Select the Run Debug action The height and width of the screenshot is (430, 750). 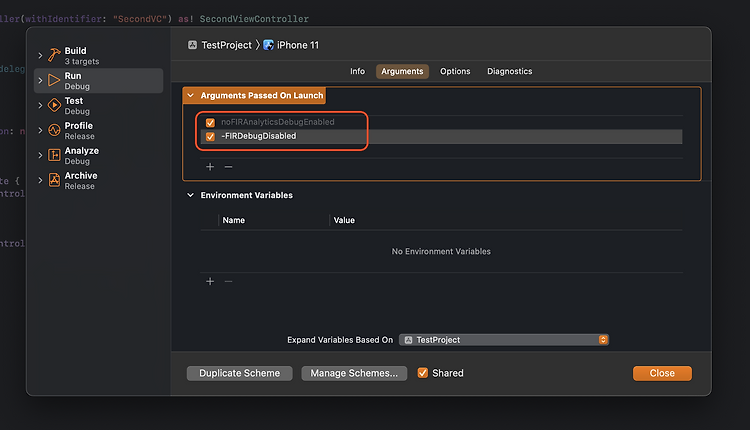tap(99, 80)
